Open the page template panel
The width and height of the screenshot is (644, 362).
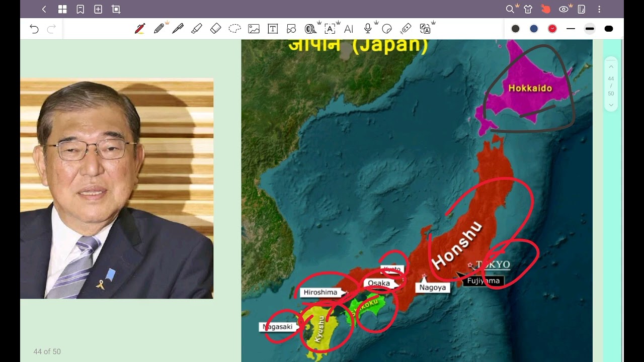click(x=582, y=9)
